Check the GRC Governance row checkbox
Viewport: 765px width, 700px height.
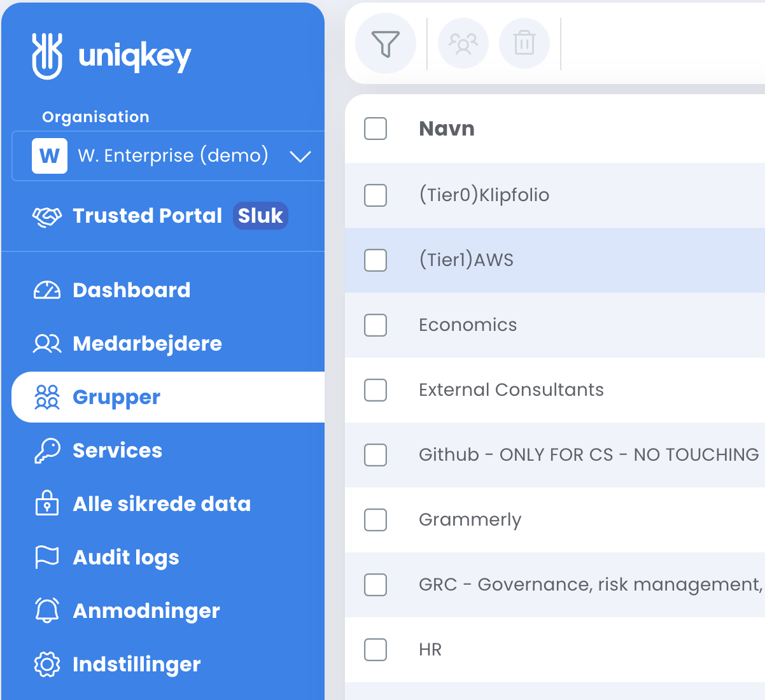[375, 584]
